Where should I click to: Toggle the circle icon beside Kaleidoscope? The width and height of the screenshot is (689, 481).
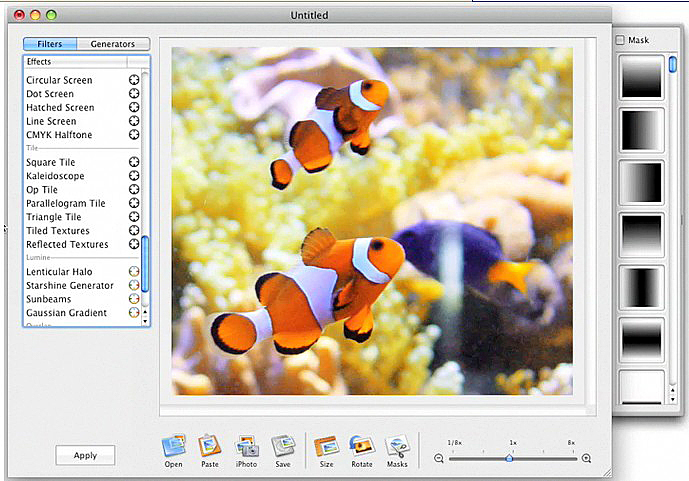(x=133, y=176)
